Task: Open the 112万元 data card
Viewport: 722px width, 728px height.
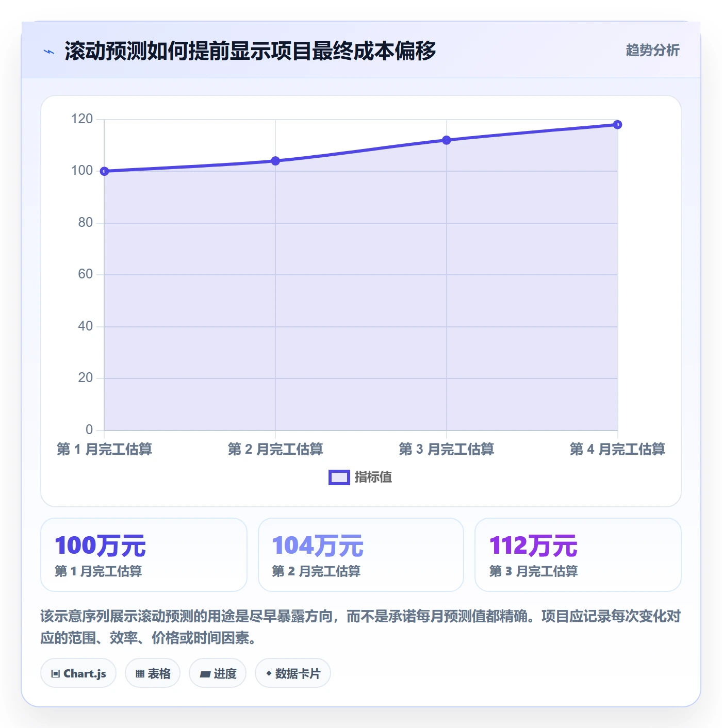Action: click(578, 555)
